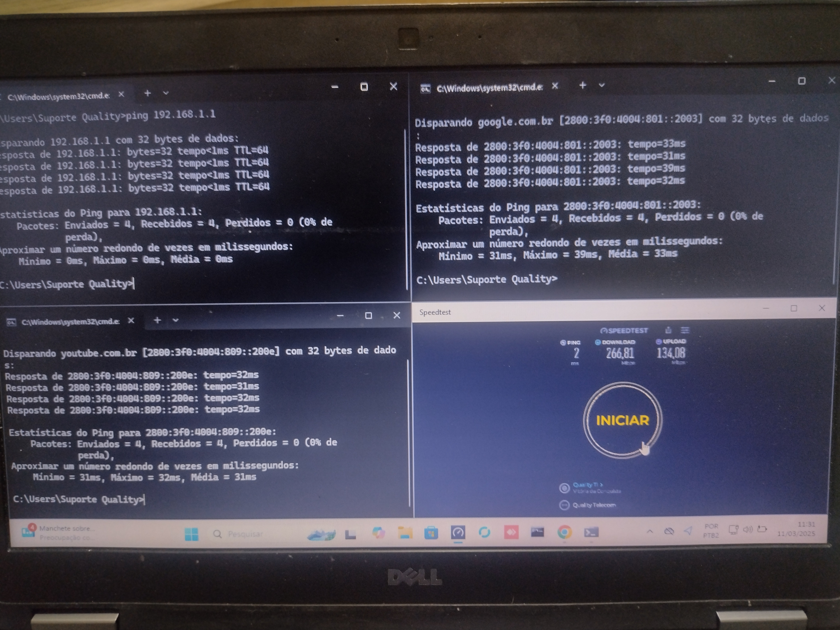Image resolution: width=840 pixels, height=630 pixels.
Task: Add new tab in google.com.br ping terminal
Action: pos(583,85)
